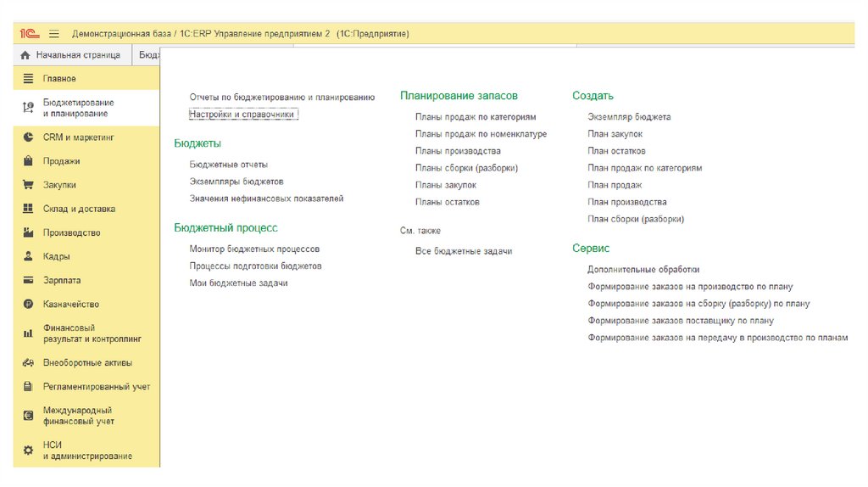Select the Главное section

86,79
